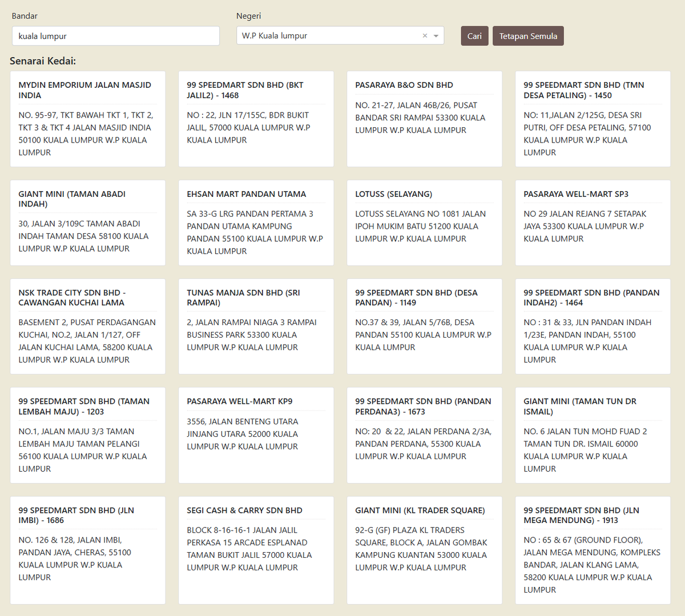Select PASARAYA WELL-MART SP3 title

tap(576, 194)
